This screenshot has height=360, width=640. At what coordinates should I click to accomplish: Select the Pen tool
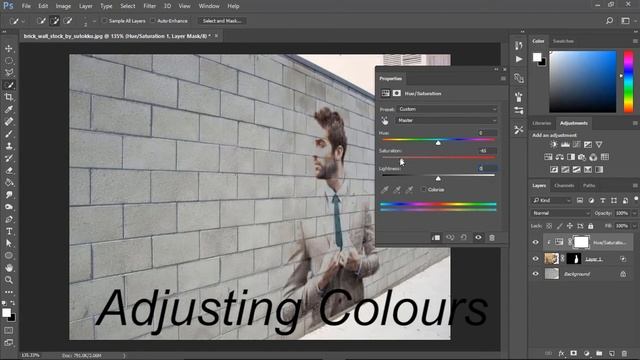point(9,219)
